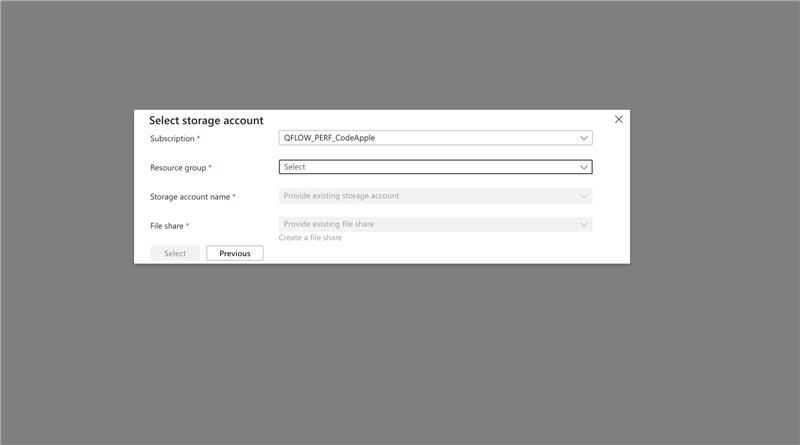Click the chevron arrow on Subscription field
The height and width of the screenshot is (445, 800).
[584, 138]
